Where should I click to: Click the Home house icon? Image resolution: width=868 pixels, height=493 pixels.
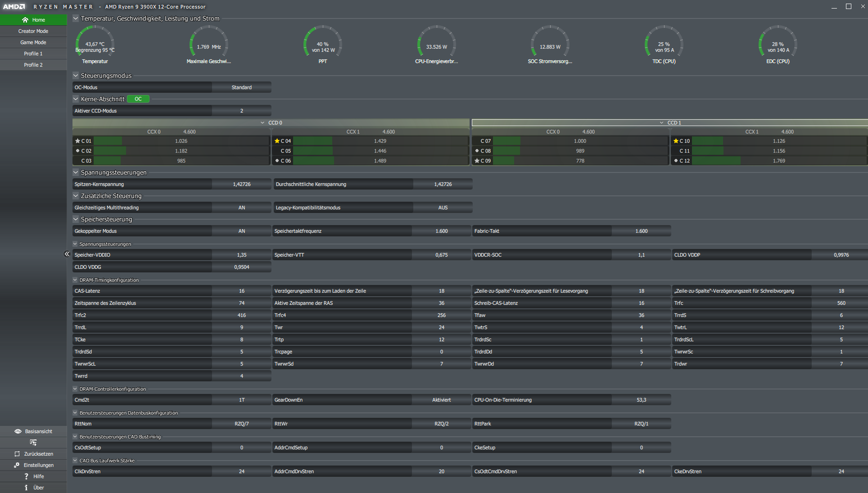coord(25,20)
